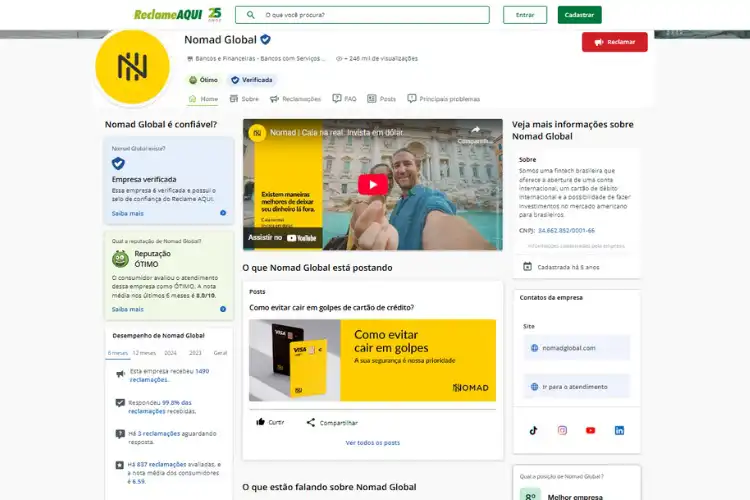Click the Compartilhar share button

(x=332, y=422)
